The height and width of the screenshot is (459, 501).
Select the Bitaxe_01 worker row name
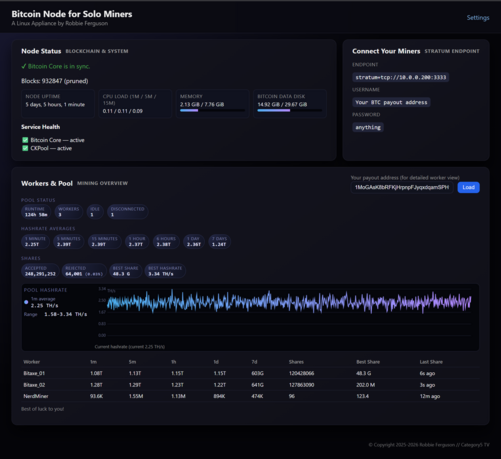pos(34,373)
